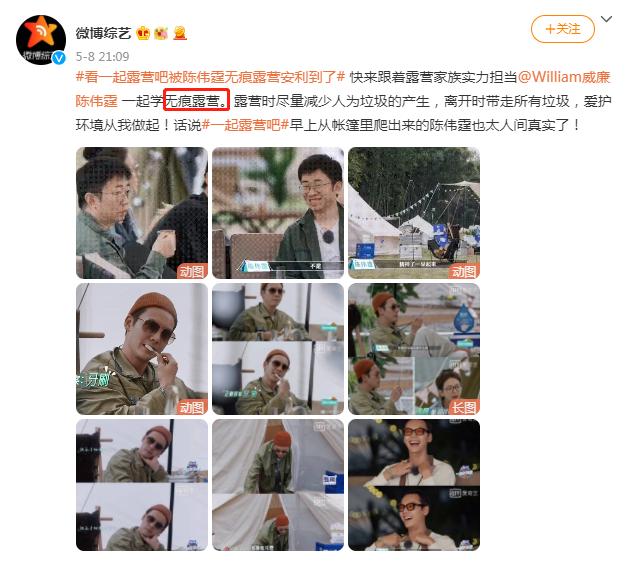The image size is (626, 564).
Task: Expand the post options chevron menu
Action: 606,19
